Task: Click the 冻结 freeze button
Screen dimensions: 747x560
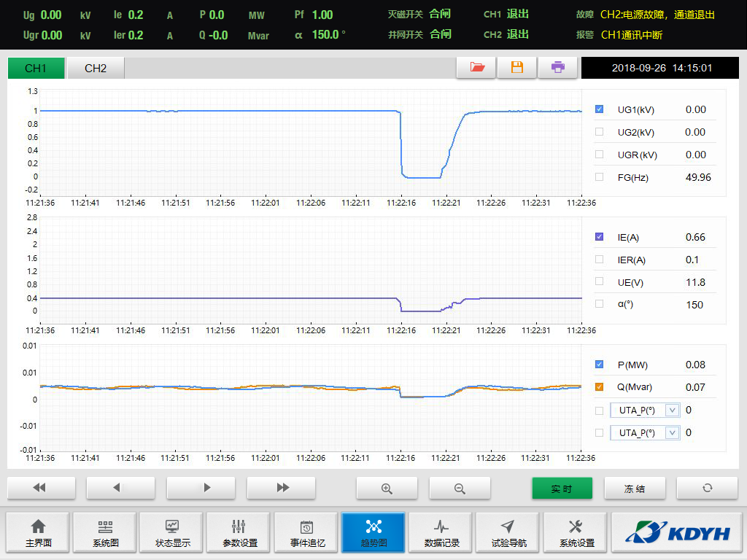Action: pos(635,489)
